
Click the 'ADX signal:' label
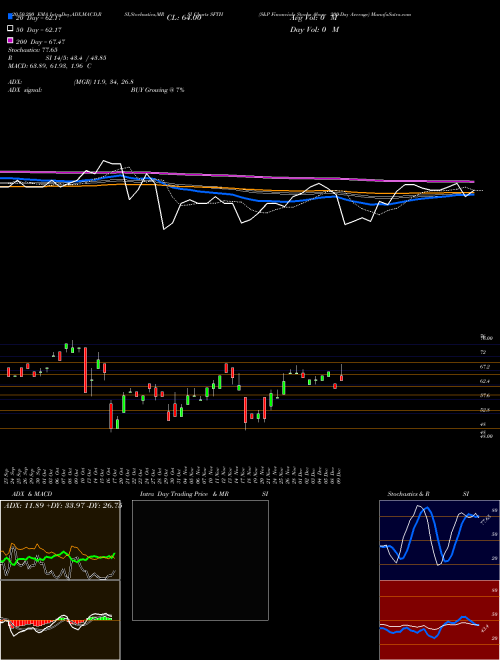pos(25,90)
